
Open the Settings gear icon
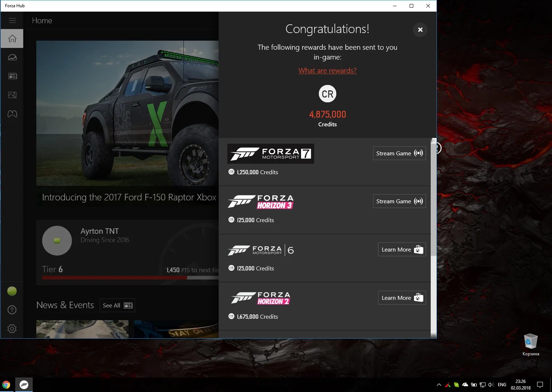pos(12,329)
